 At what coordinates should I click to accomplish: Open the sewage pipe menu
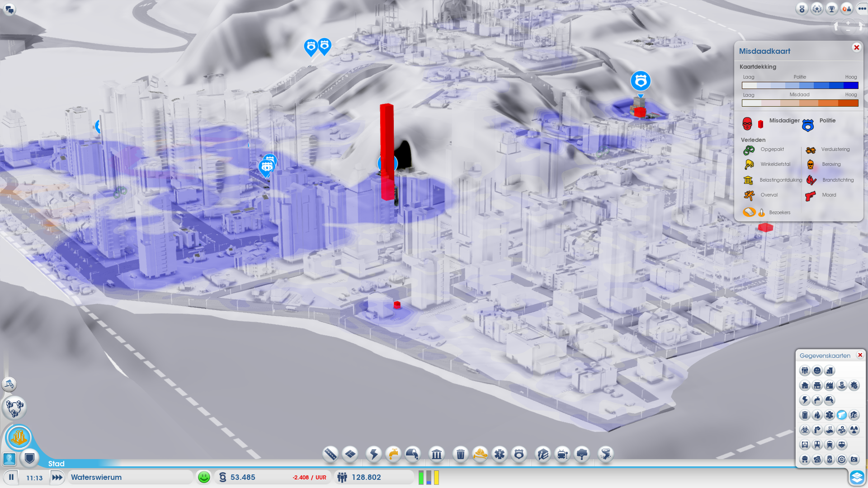pos(413,454)
